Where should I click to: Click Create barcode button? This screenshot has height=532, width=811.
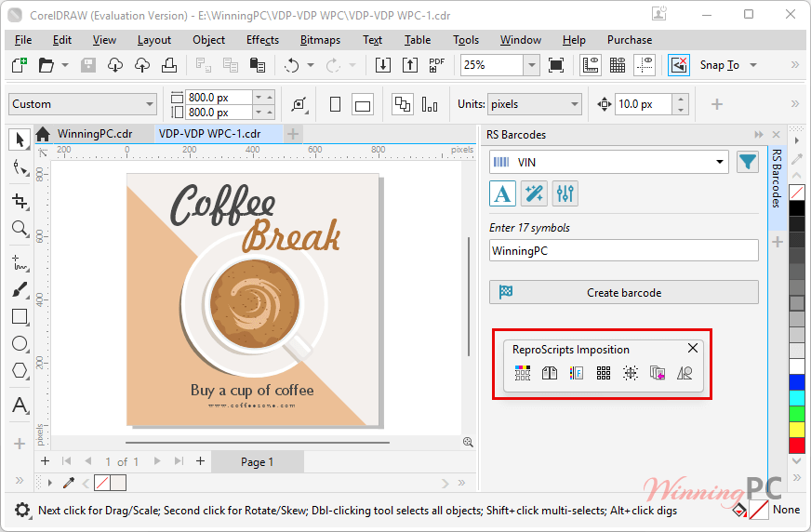(624, 293)
